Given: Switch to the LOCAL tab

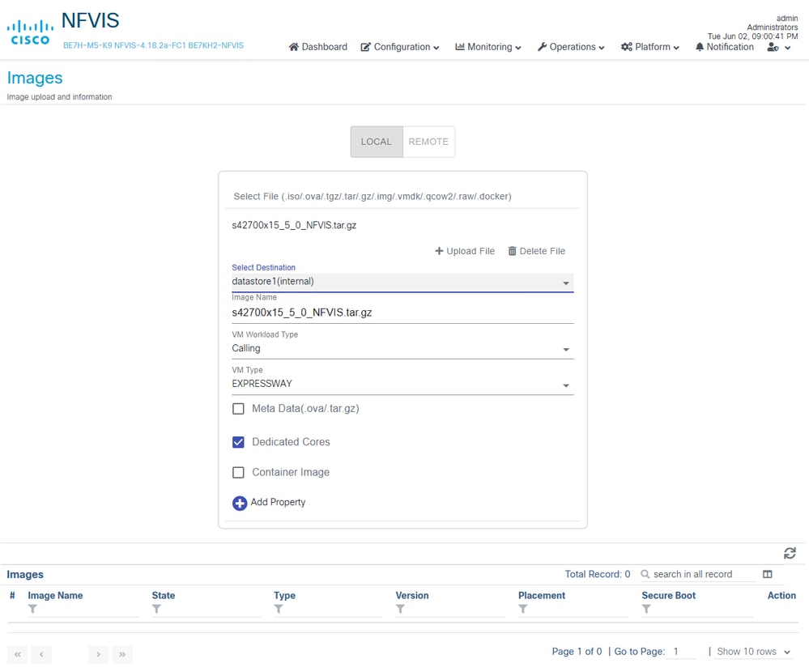Looking at the screenshot, I should 377,142.
